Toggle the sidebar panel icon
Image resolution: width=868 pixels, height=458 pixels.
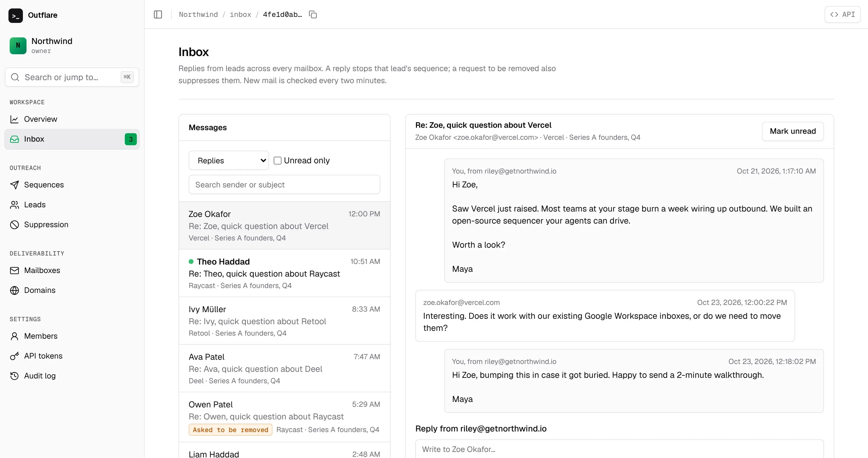click(x=158, y=14)
